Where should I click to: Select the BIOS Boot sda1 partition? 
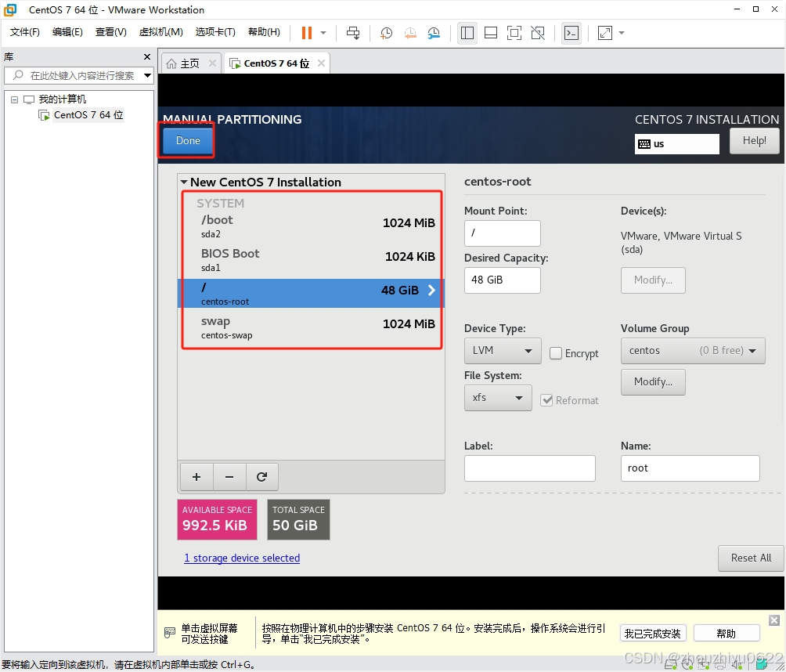[312, 260]
